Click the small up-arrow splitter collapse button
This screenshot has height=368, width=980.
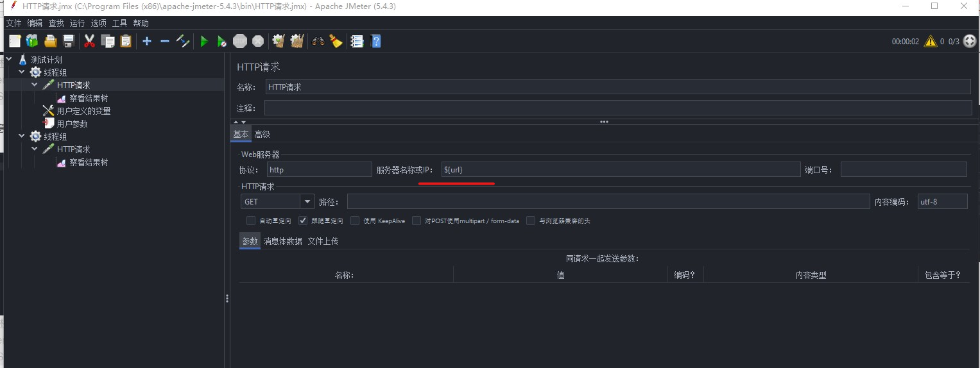point(236,122)
